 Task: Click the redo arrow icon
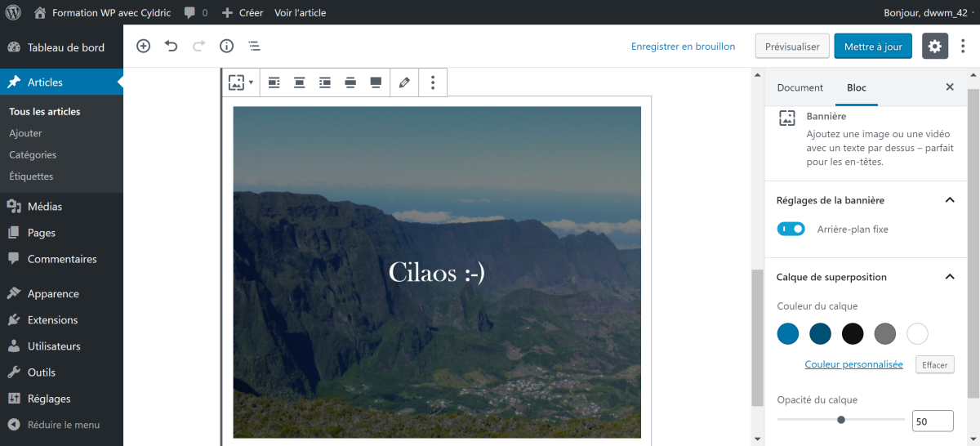(x=198, y=47)
